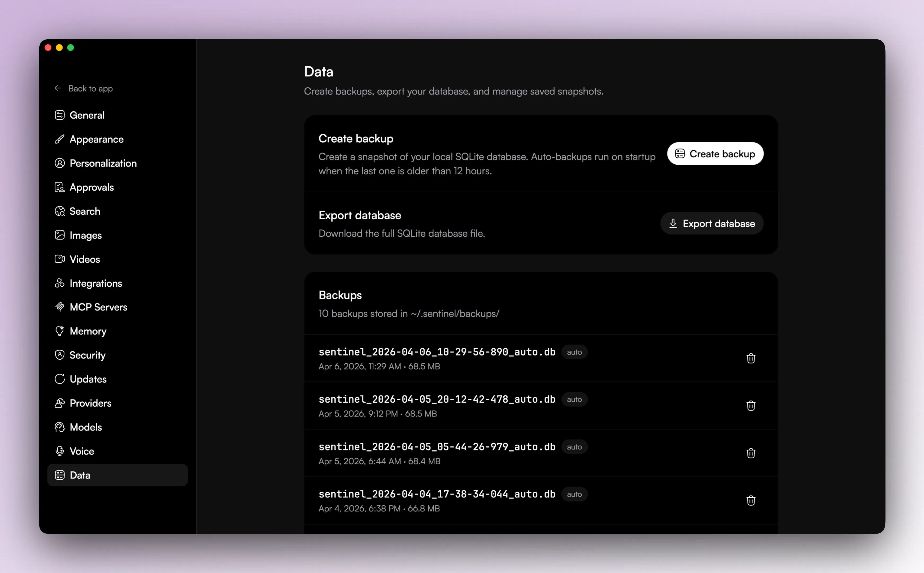Switch to Appearance settings
This screenshot has height=573, width=924.
(x=117, y=139)
